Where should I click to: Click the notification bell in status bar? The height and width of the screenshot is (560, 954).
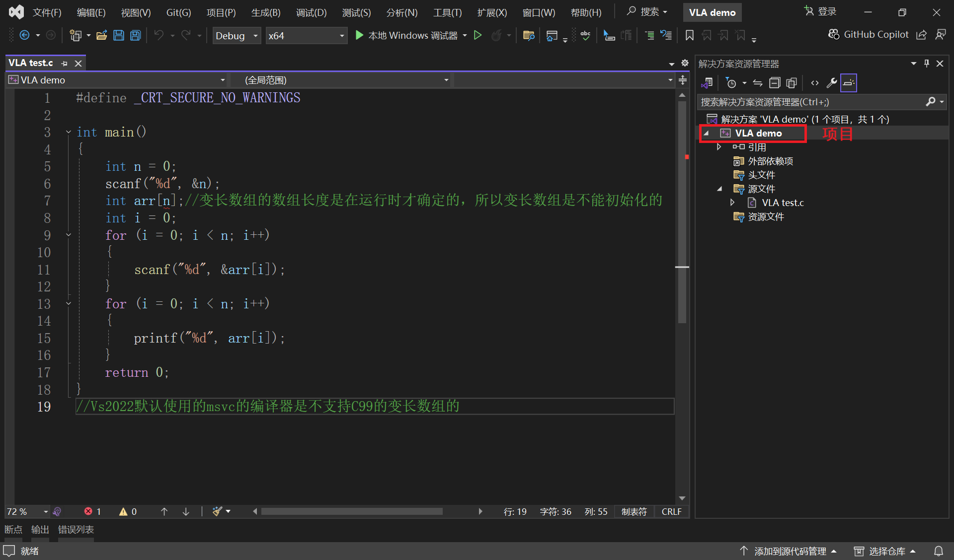tap(939, 551)
